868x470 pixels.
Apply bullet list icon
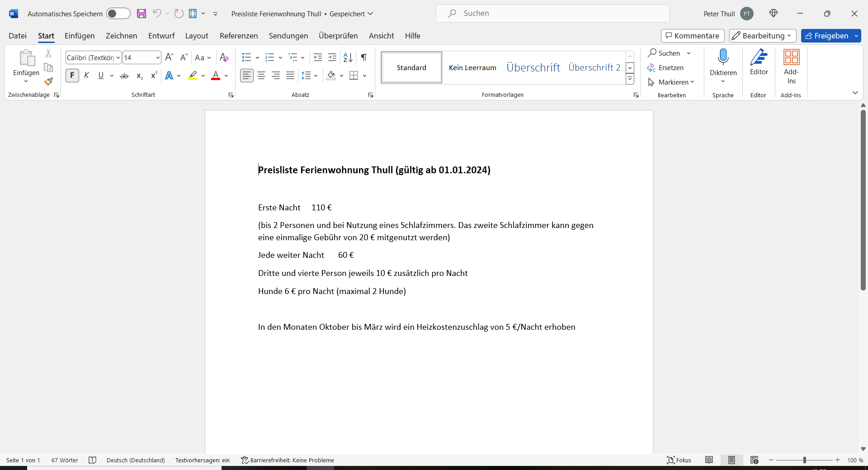pos(246,57)
